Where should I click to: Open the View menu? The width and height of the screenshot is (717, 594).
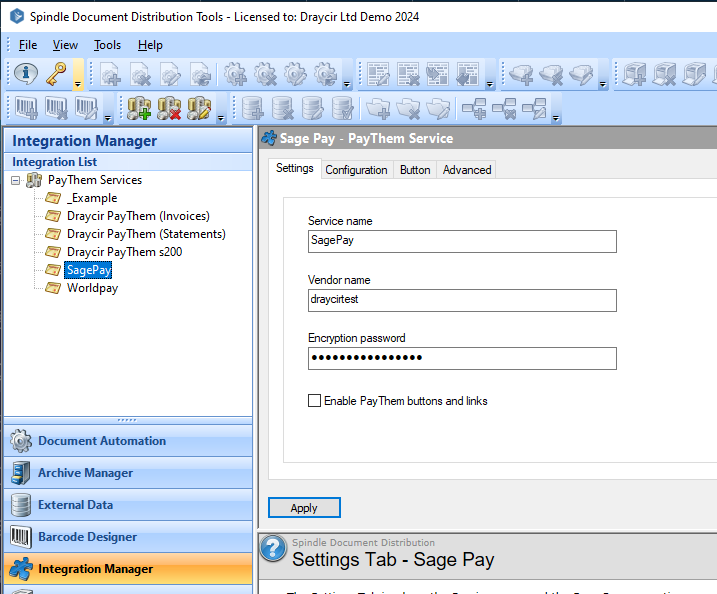[65, 45]
